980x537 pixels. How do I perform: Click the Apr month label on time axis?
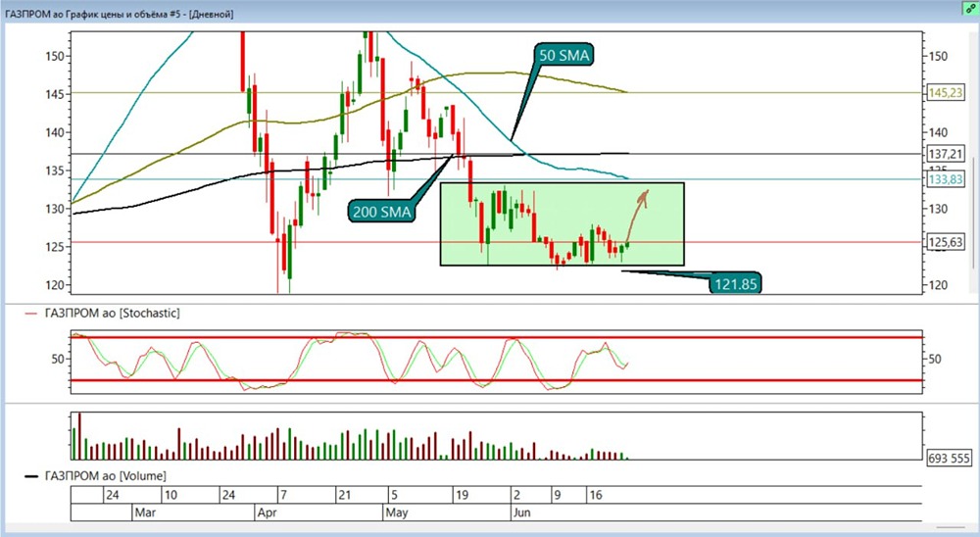click(267, 513)
